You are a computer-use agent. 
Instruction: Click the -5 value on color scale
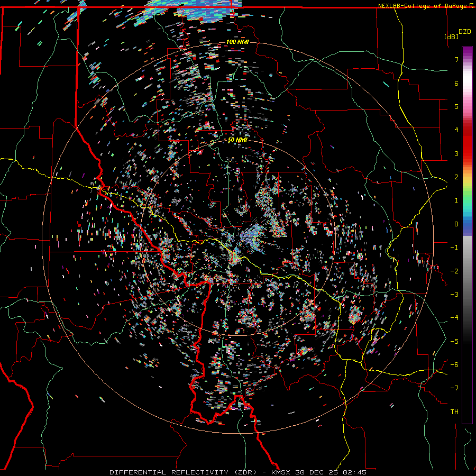(454, 341)
